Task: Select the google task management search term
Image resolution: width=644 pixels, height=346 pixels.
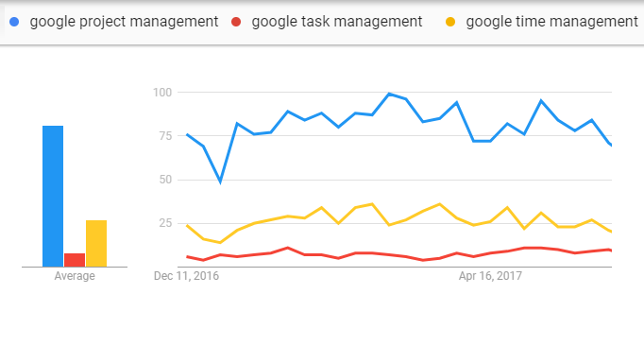Action: click(x=337, y=22)
